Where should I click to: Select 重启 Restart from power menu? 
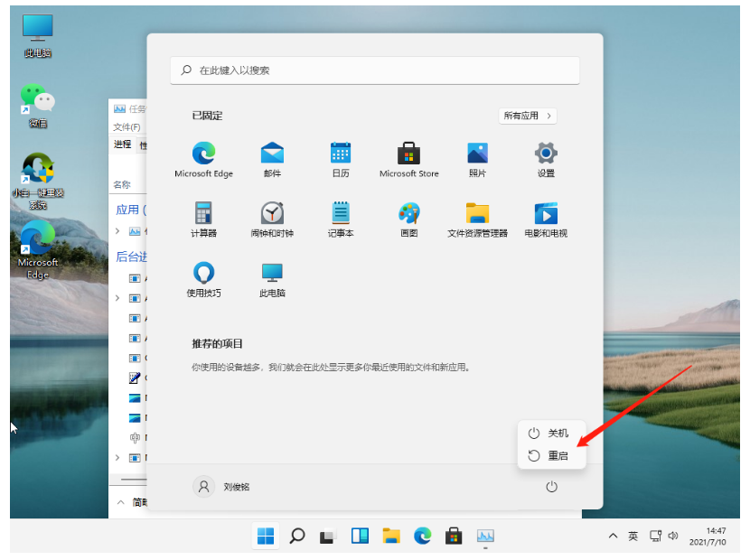click(x=551, y=456)
